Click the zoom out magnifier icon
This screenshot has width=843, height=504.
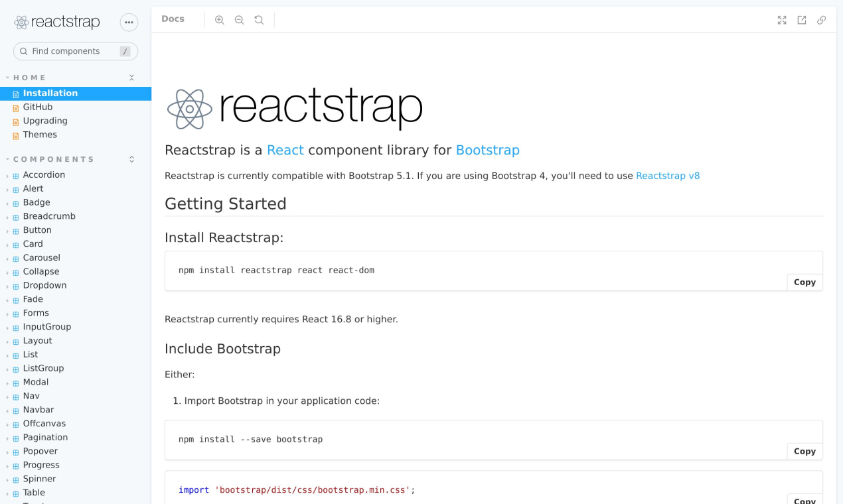point(240,20)
